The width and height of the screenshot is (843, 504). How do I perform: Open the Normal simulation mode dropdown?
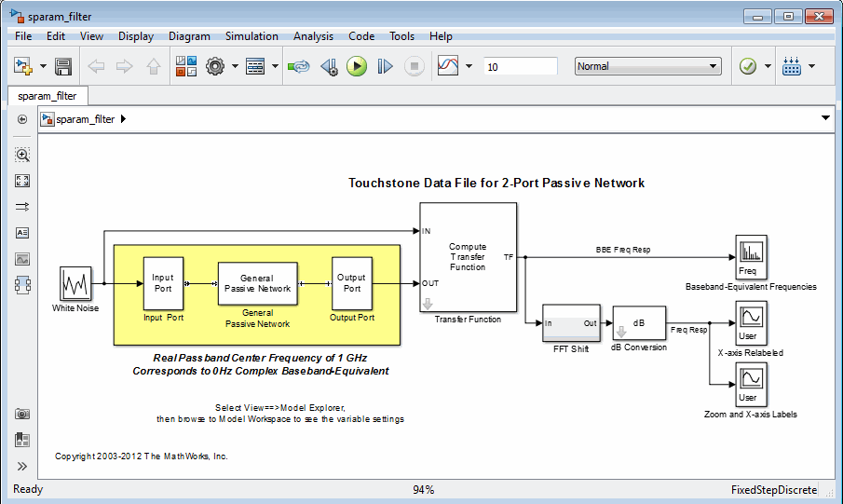pyautogui.click(x=647, y=66)
